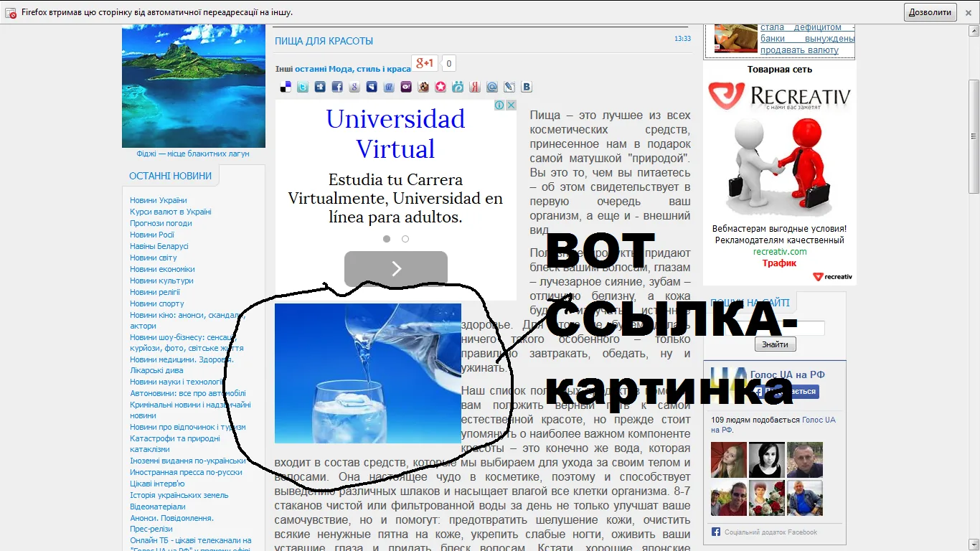Open the recreativ.com ad link
The image size is (980, 551).
[x=780, y=252]
